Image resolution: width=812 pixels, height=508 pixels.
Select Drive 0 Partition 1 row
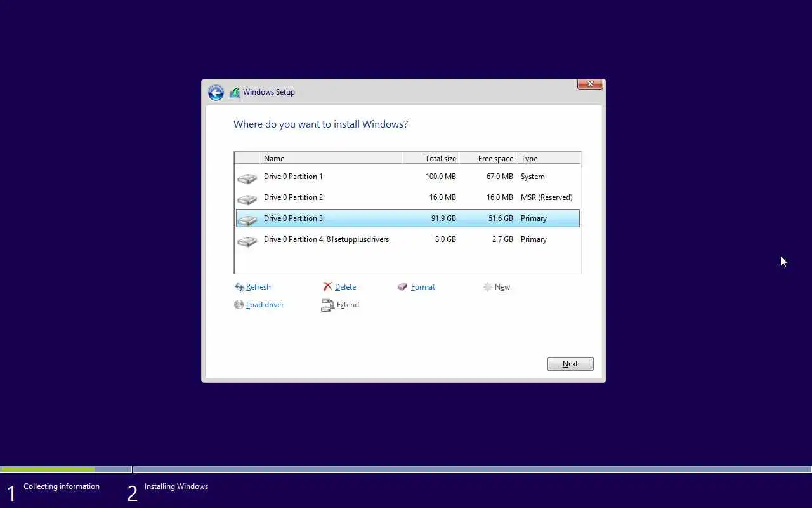(407, 177)
